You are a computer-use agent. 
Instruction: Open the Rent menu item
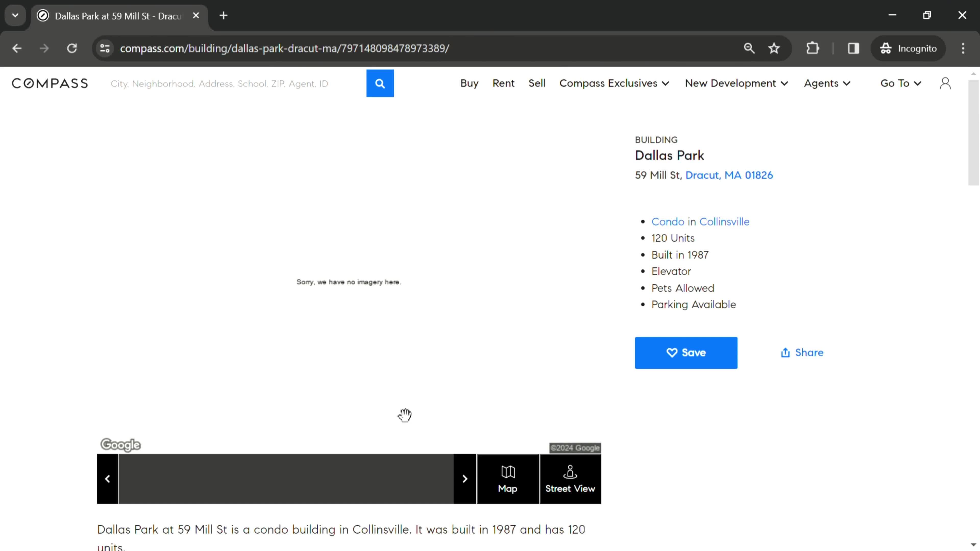[503, 83]
